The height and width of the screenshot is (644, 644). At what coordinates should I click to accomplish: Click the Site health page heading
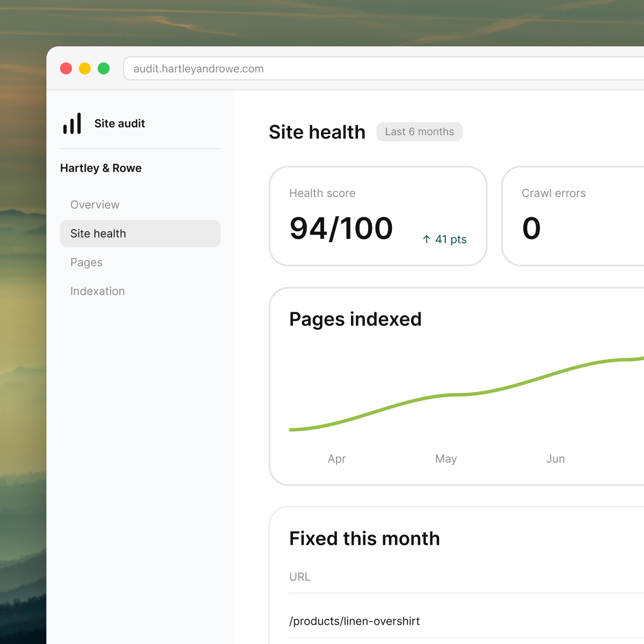pyautogui.click(x=317, y=132)
